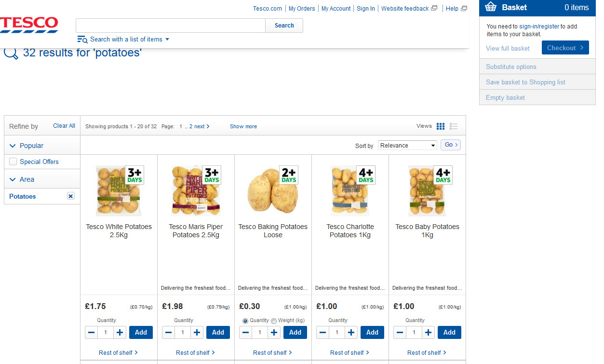View Rest of shelf for Baby Potatoes
The width and height of the screenshot is (604, 364).
pyautogui.click(x=427, y=352)
